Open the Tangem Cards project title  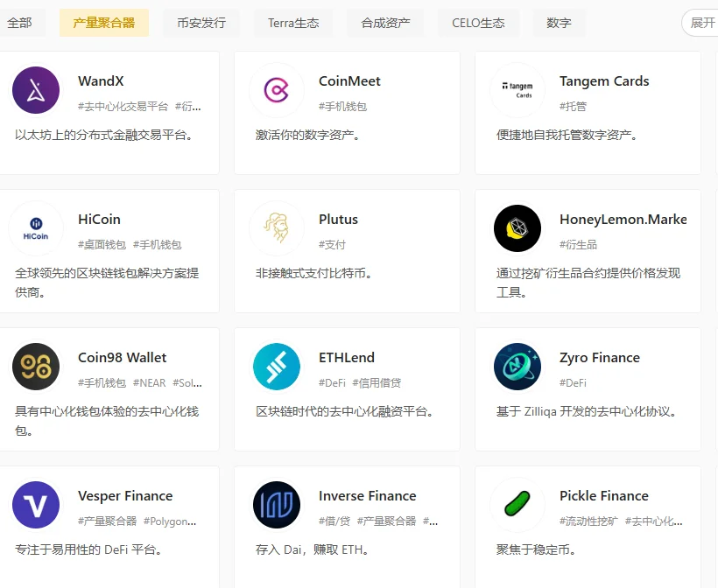coord(604,81)
